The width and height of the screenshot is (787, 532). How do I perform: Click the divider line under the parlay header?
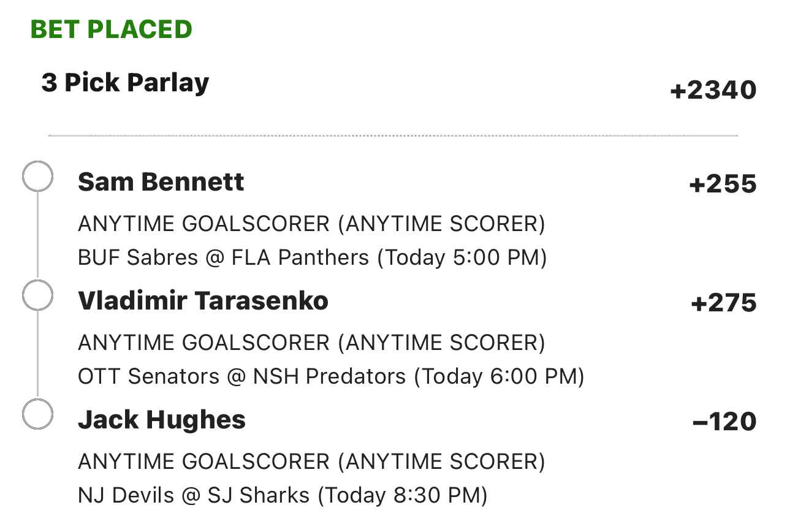tap(393, 135)
